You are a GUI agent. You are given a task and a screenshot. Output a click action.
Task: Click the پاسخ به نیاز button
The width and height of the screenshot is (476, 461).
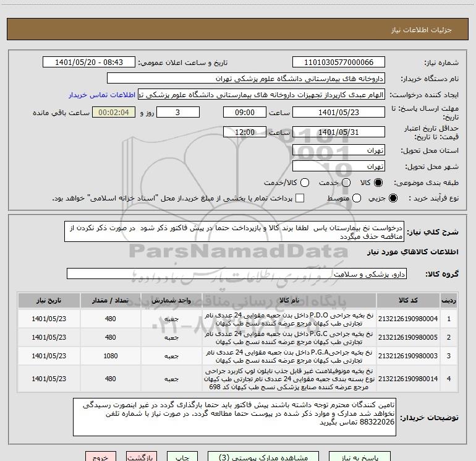click(x=360, y=457)
